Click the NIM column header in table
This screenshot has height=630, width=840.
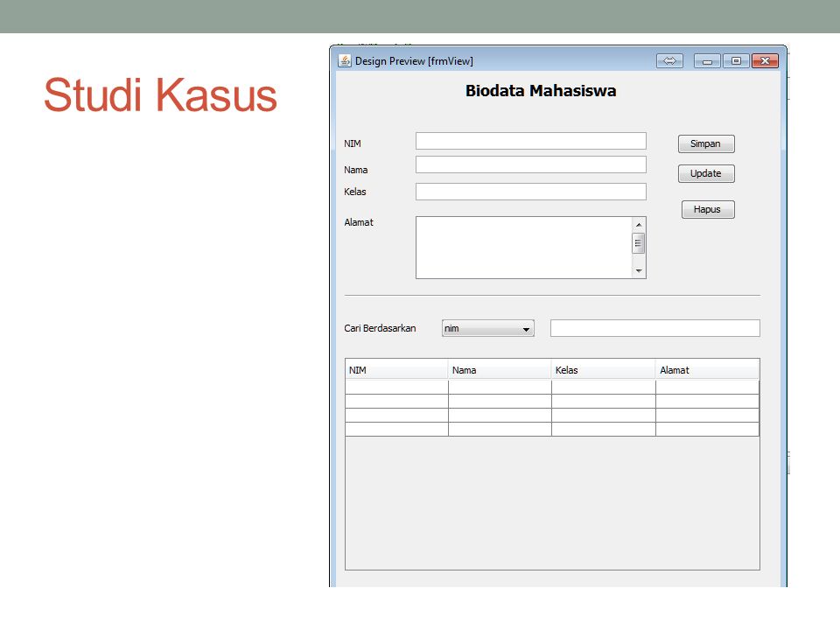pyautogui.click(x=396, y=370)
